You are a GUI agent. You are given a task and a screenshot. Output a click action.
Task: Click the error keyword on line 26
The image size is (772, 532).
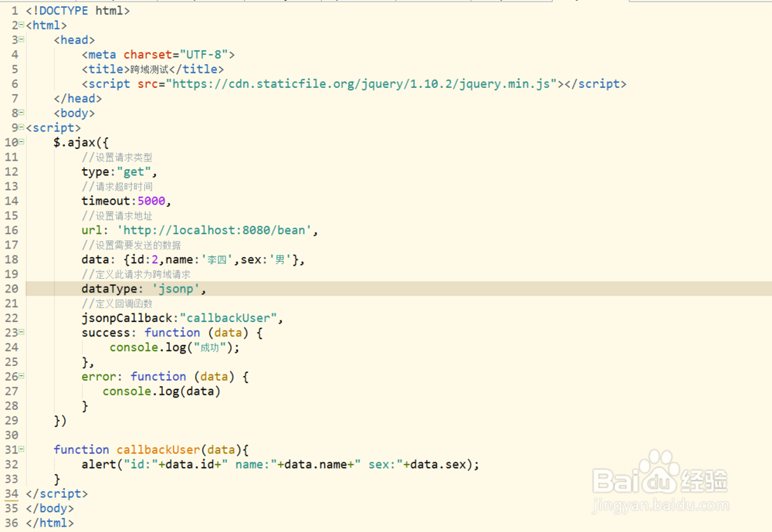pos(99,376)
